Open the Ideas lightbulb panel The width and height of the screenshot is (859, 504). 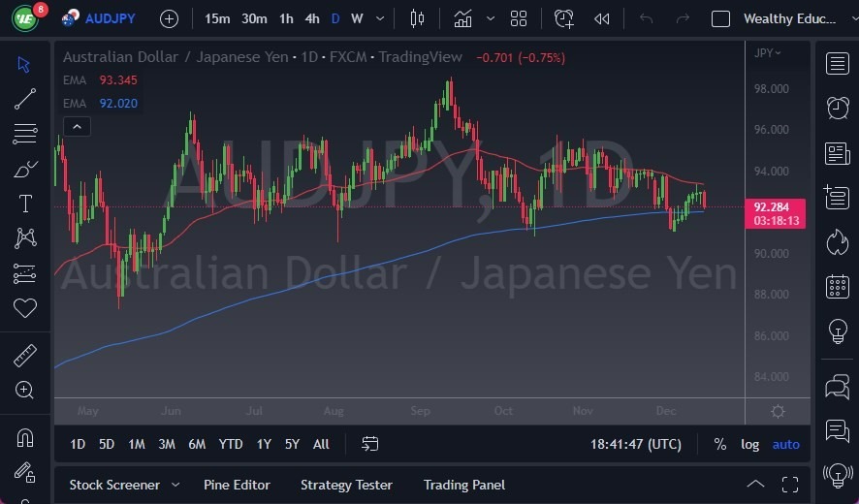coord(837,331)
